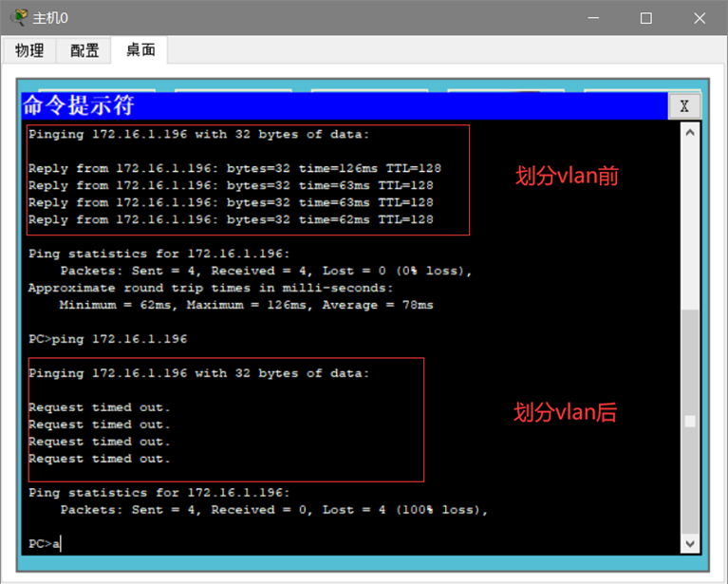Open the 配置 tab
The width and height of the screenshot is (728, 584).
[84, 50]
